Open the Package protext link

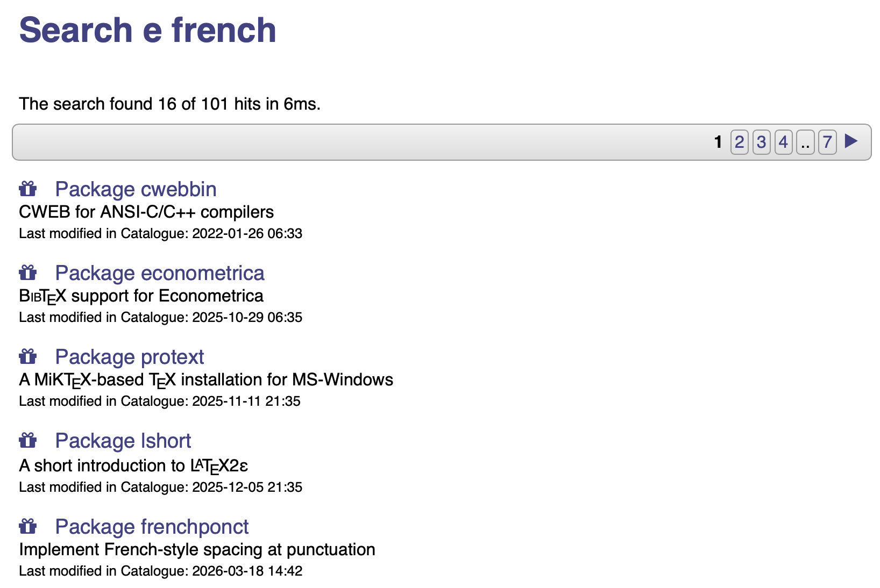point(130,357)
